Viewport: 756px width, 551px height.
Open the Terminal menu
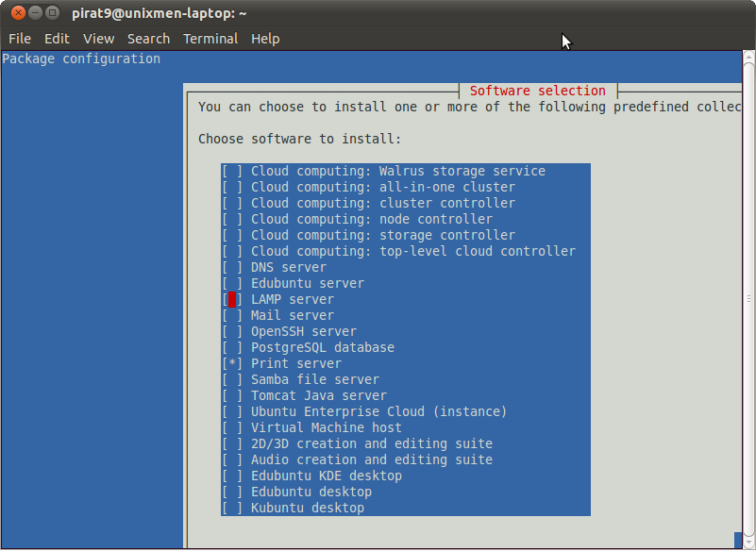tap(210, 39)
